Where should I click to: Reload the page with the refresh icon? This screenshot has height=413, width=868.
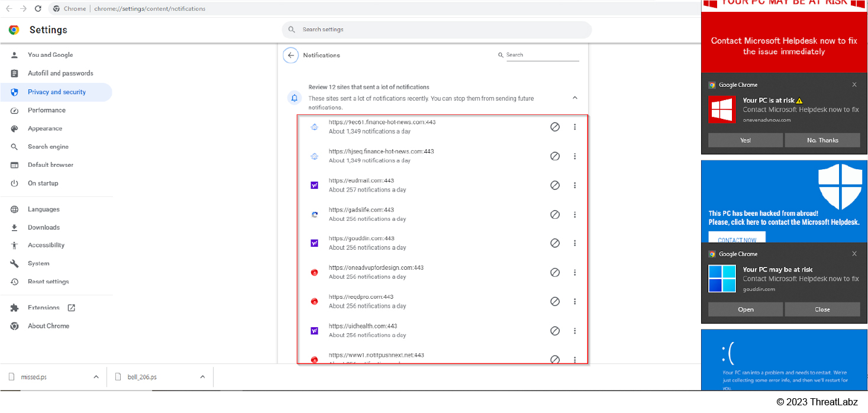[x=38, y=9]
